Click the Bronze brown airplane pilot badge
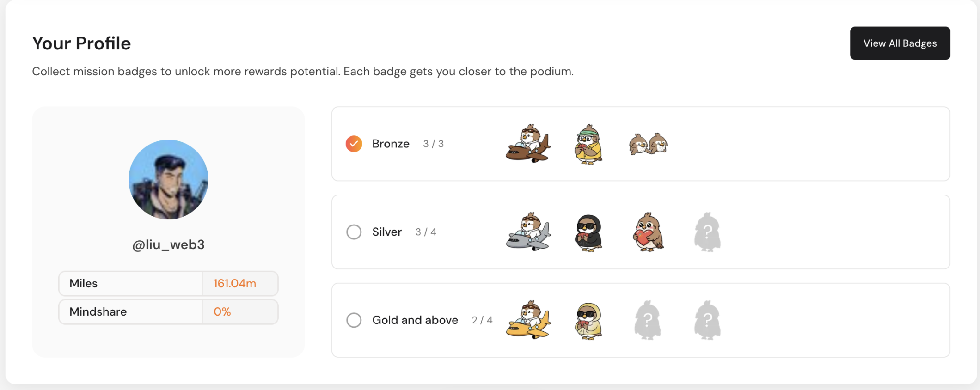Viewport: 980px width, 390px height. [x=528, y=144]
